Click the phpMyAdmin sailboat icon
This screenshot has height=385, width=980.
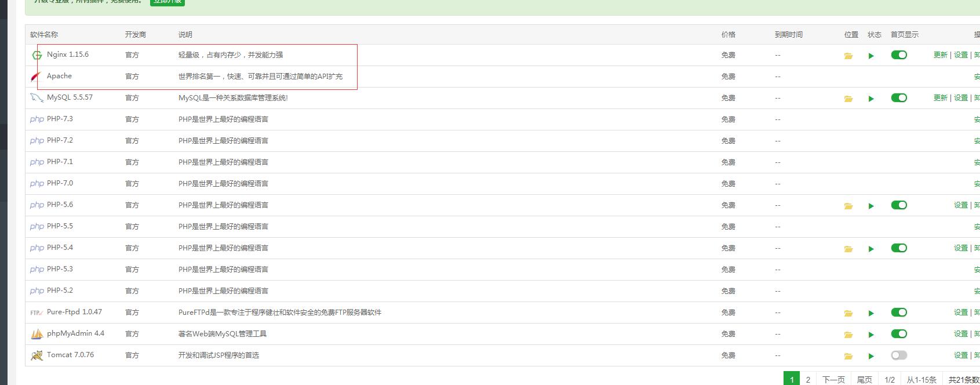[x=37, y=334]
